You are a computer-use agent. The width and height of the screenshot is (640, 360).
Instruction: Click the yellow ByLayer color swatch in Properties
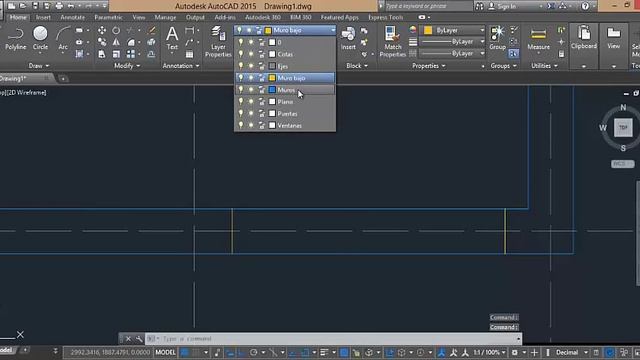tap(428, 30)
